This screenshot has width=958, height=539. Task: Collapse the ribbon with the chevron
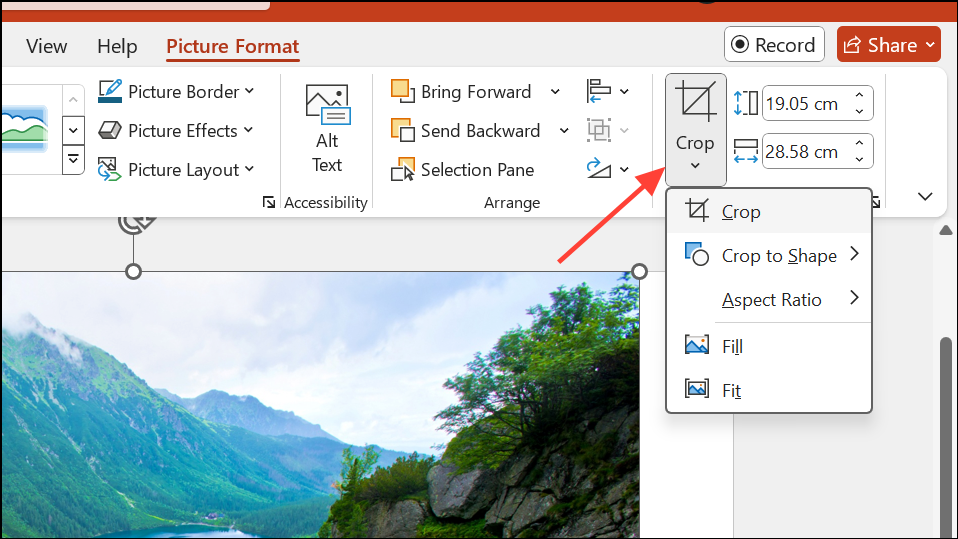point(925,196)
